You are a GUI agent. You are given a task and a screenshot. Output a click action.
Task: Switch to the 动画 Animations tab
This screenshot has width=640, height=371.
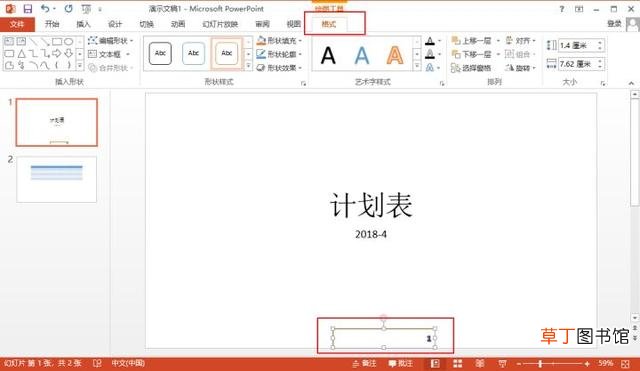pos(178,24)
